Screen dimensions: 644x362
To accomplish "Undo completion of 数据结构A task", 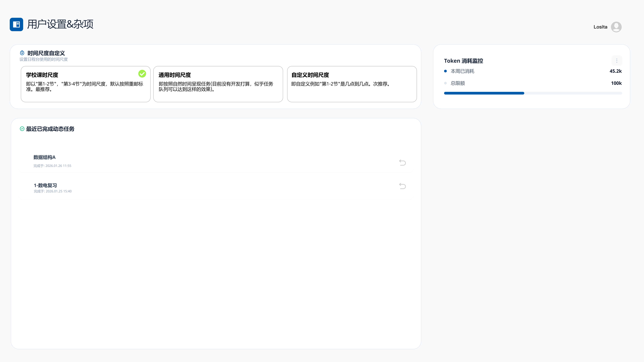I will point(402,163).
